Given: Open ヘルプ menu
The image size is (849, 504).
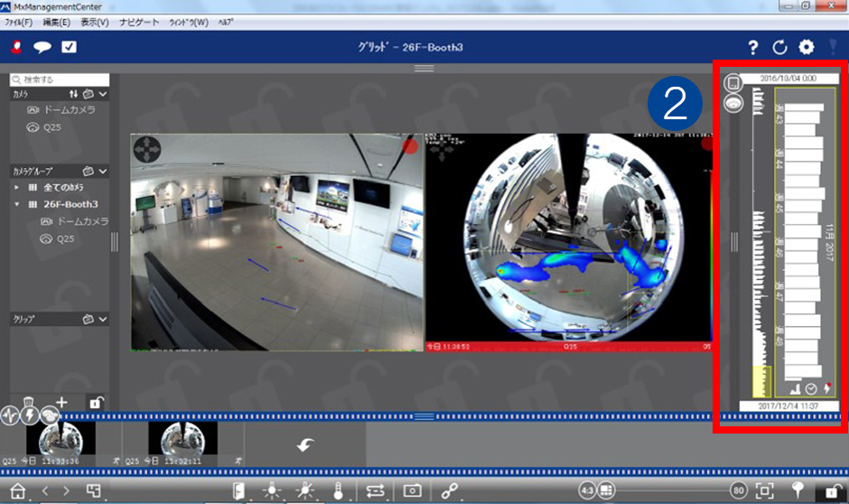Looking at the screenshot, I should click(x=225, y=23).
